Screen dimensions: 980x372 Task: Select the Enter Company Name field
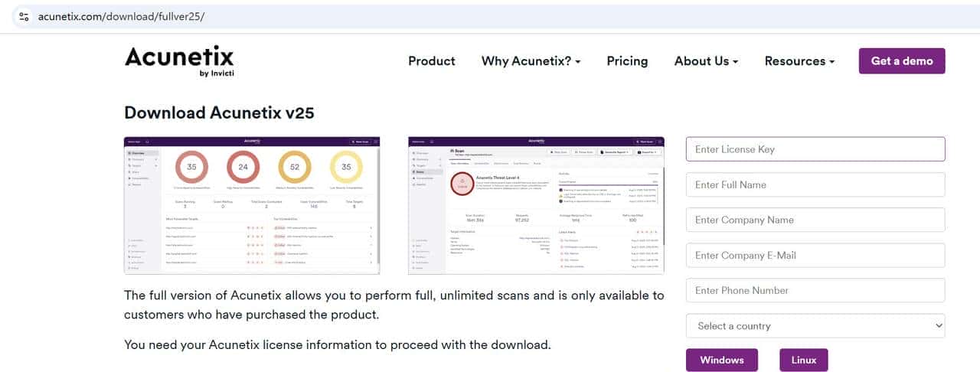tap(815, 220)
